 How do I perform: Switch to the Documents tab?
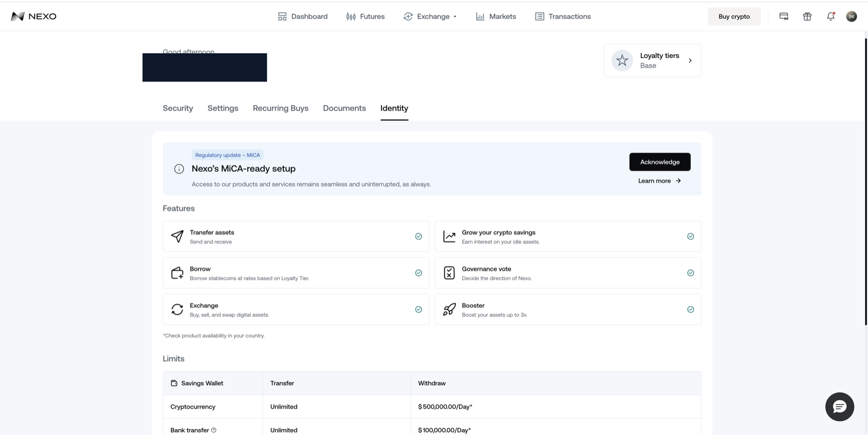(x=344, y=108)
